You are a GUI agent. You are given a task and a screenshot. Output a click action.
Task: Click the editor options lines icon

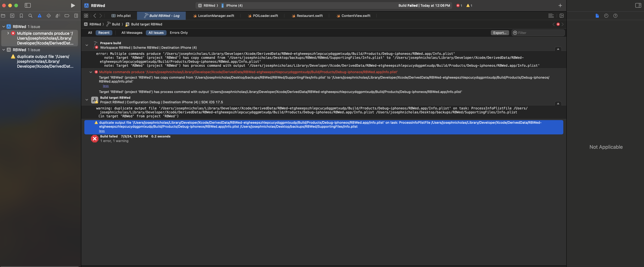[x=551, y=16]
